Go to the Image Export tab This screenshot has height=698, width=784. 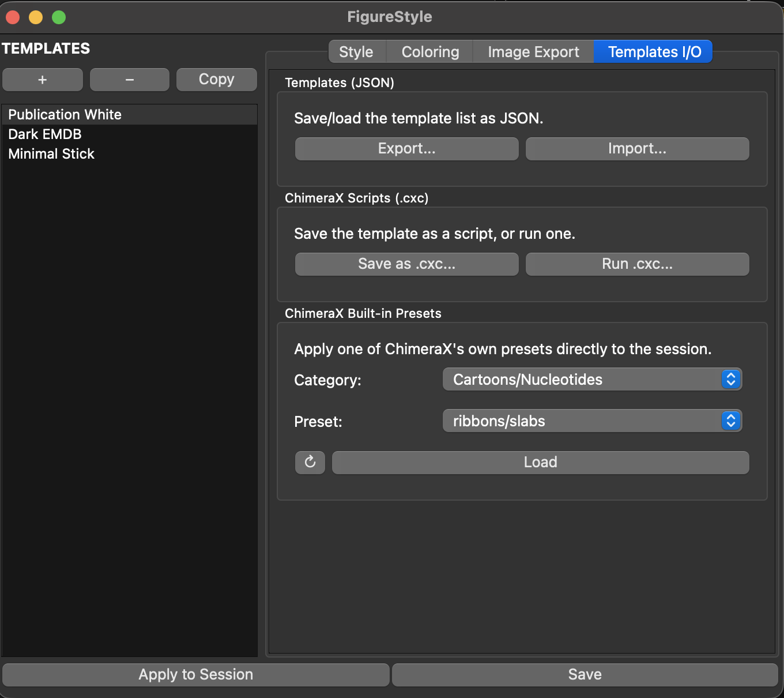[533, 52]
